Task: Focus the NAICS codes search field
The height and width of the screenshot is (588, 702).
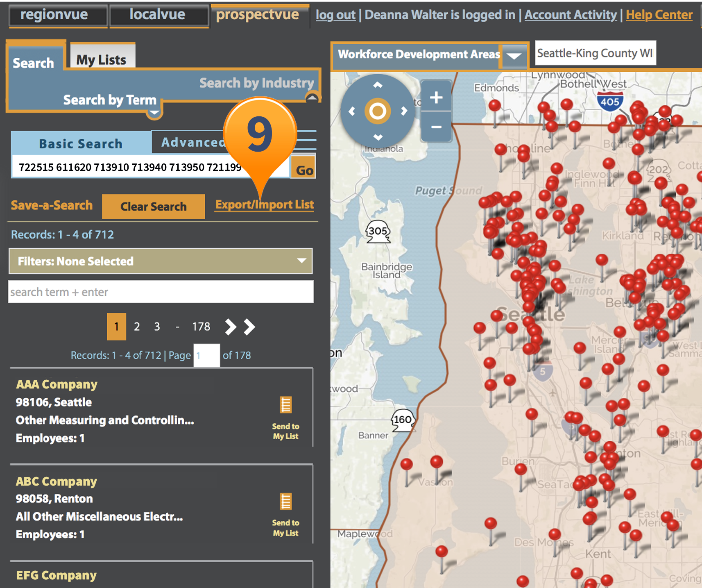Action: point(151,167)
